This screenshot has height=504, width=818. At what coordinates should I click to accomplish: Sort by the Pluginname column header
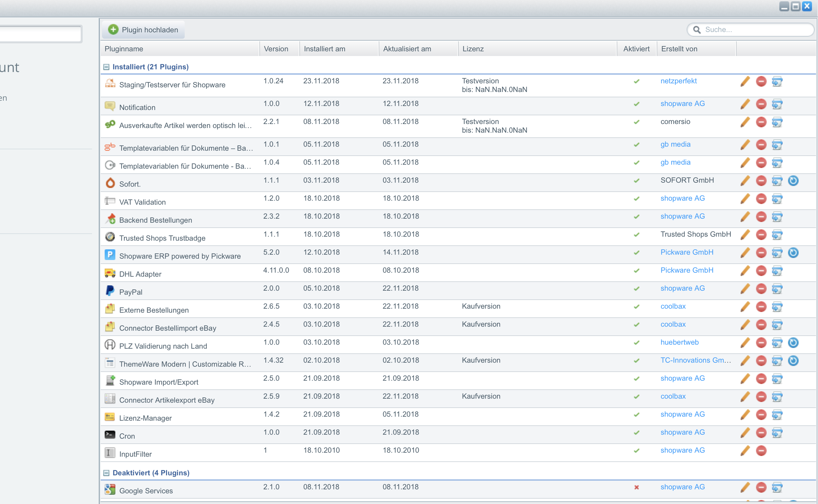[x=180, y=49]
